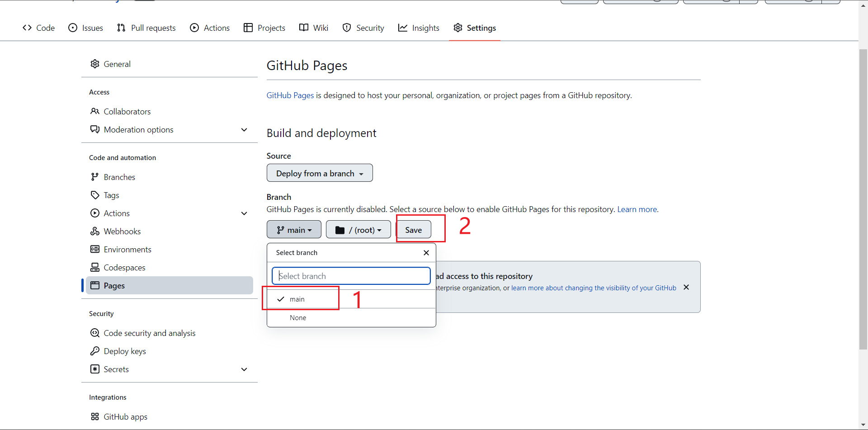Open the Actions tab in top navigation
Image resolution: width=868 pixels, height=430 pixels.
[x=210, y=28]
